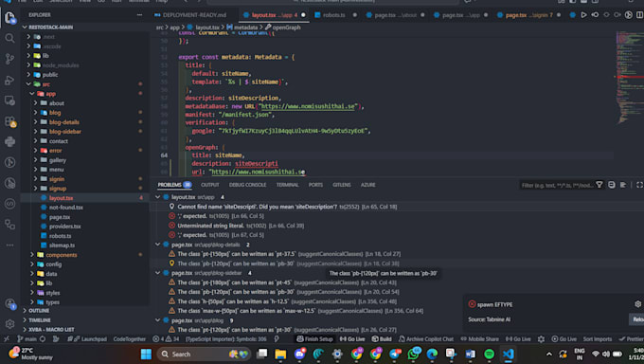
Task: Open gear on spawn EFTYPE notification
Action: (637, 304)
